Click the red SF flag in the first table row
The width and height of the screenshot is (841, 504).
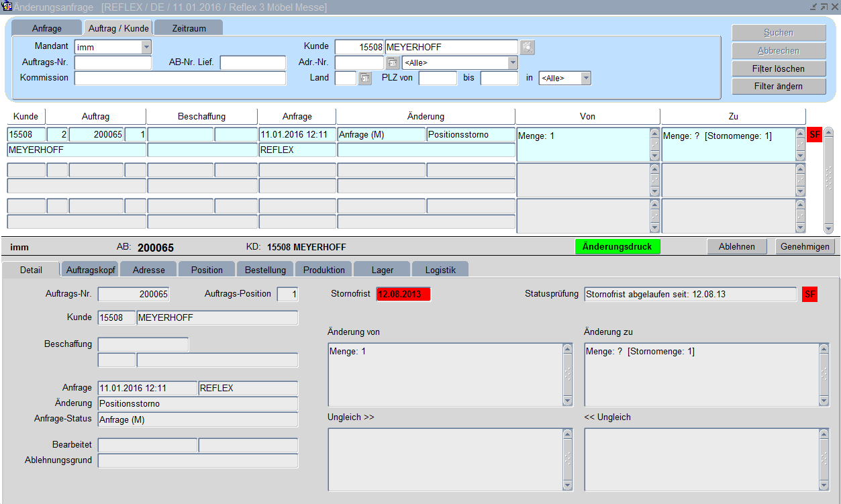point(815,135)
